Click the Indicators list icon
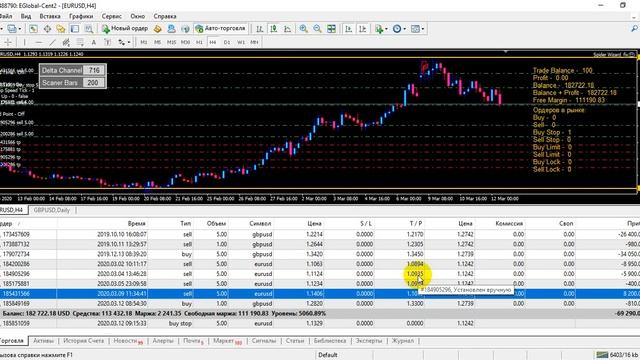This screenshot has height=360, width=640. 379,29
